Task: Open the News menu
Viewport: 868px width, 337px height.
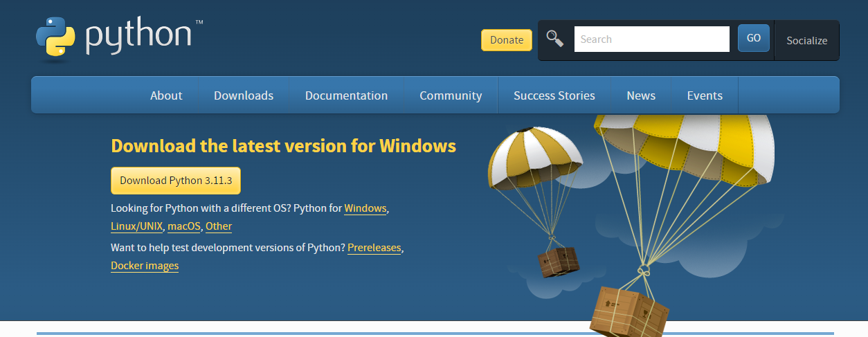Action: pyautogui.click(x=641, y=95)
